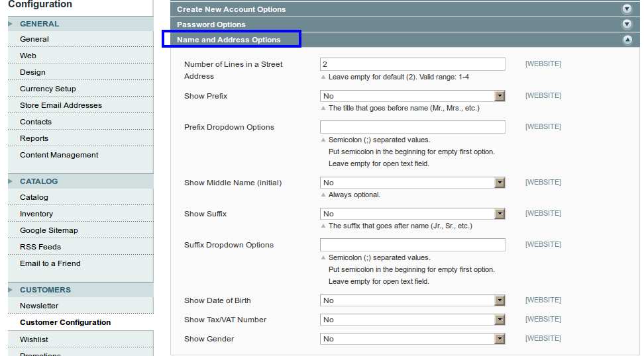Expand the Password Options arrow icon
The height and width of the screenshot is (356, 644).
coord(627,24)
